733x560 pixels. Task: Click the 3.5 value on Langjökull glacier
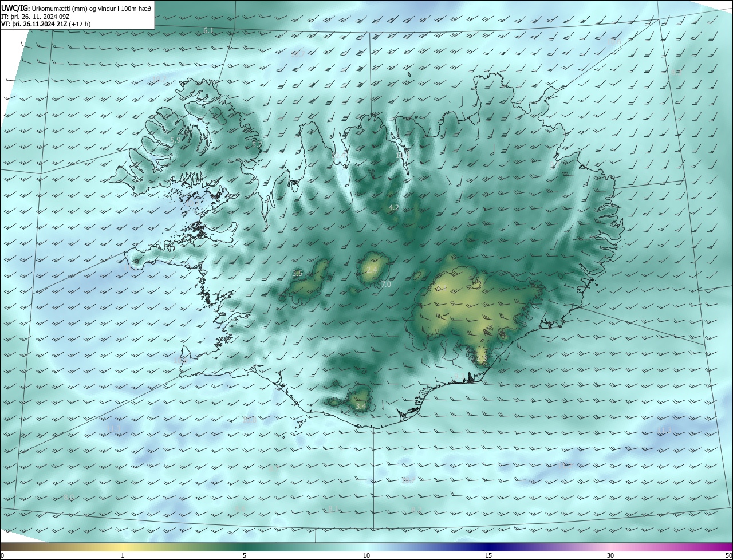pos(297,274)
